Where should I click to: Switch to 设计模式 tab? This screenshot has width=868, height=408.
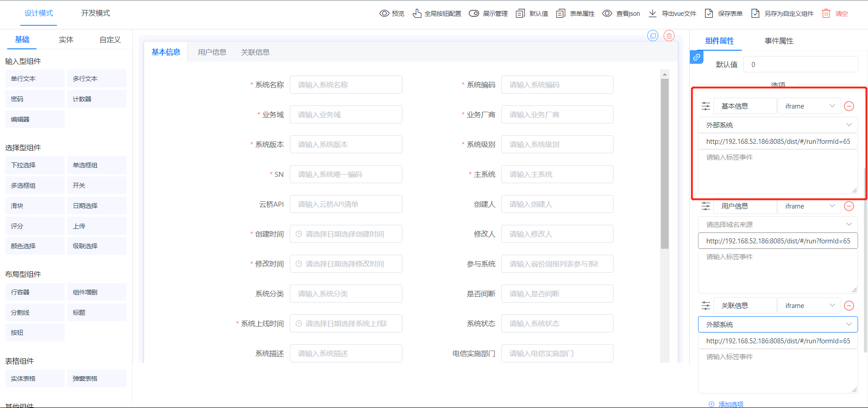pos(39,13)
